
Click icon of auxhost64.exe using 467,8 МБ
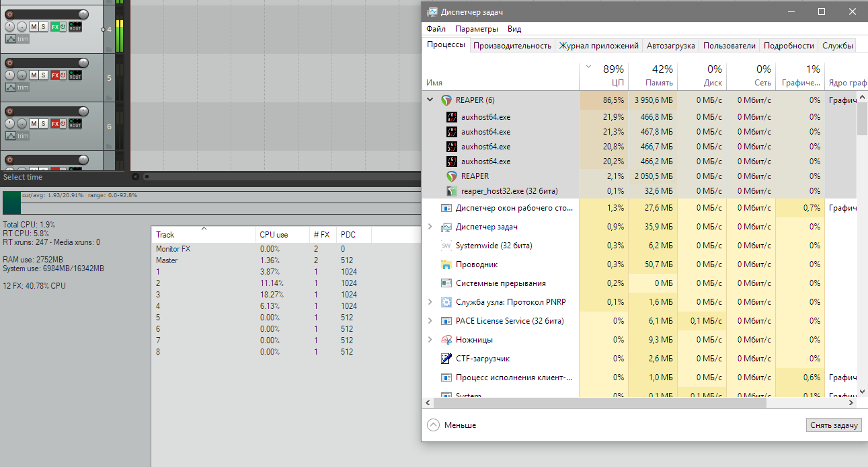[452, 132]
